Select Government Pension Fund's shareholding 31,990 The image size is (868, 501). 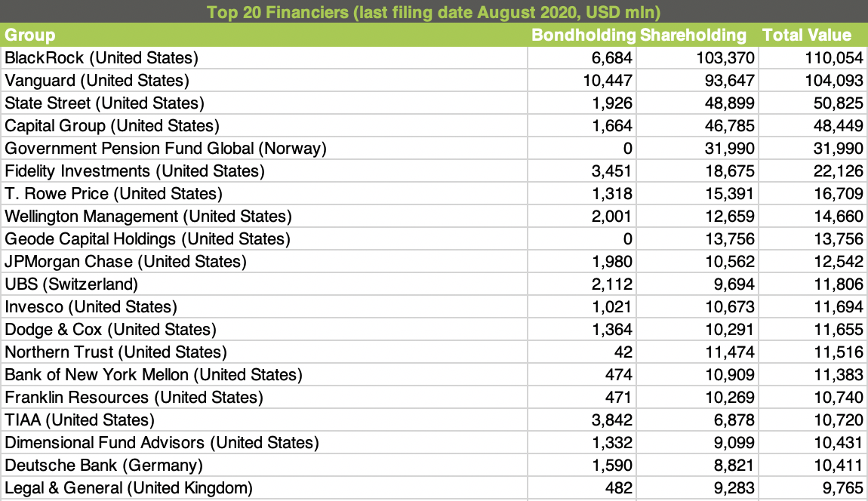pyautogui.click(x=697, y=149)
